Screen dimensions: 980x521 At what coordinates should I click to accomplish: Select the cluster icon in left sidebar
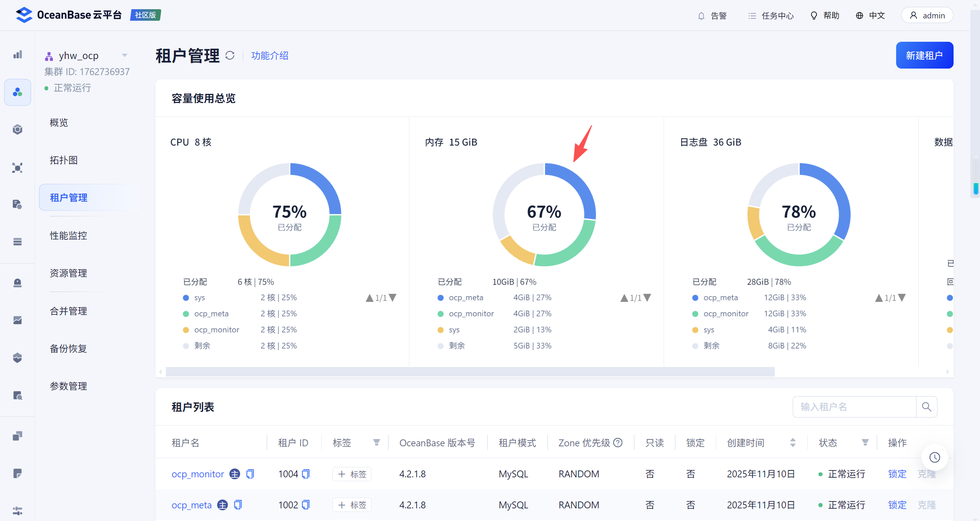(17, 92)
